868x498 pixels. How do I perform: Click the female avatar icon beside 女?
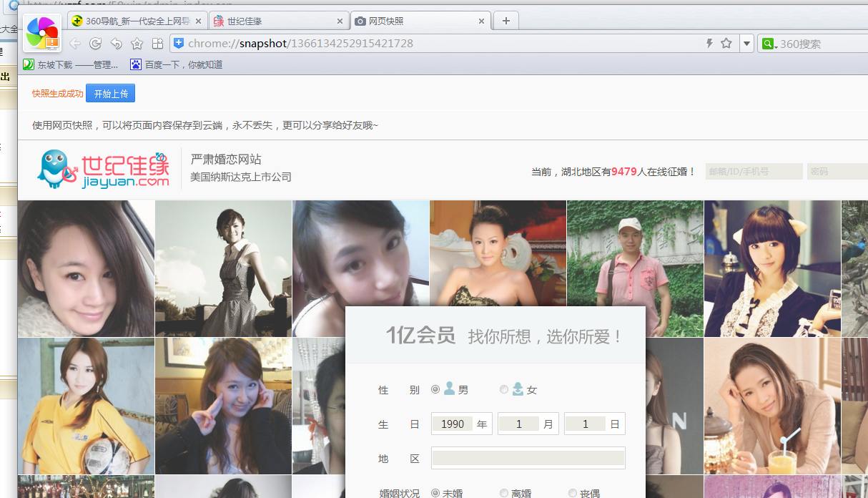[518, 389]
